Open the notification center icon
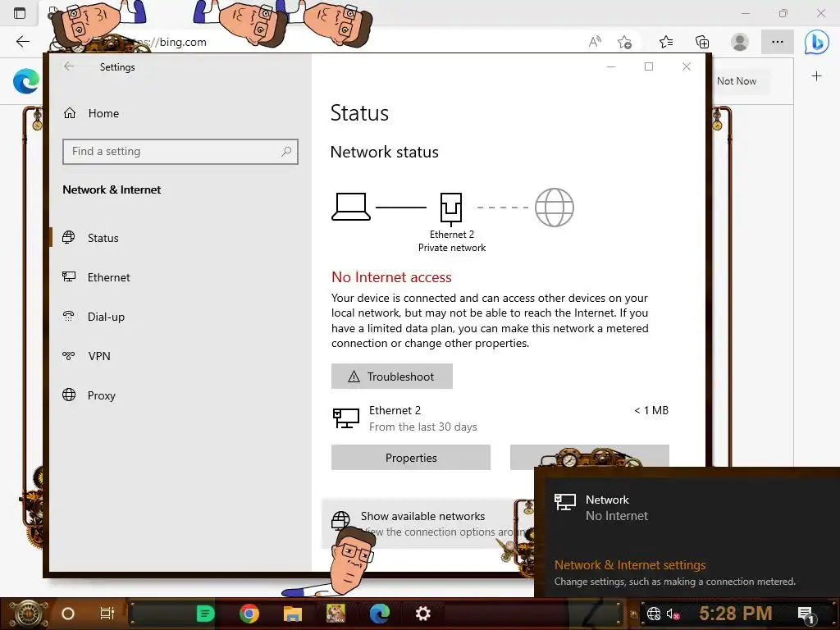This screenshot has width=840, height=630. click(806, 614)
